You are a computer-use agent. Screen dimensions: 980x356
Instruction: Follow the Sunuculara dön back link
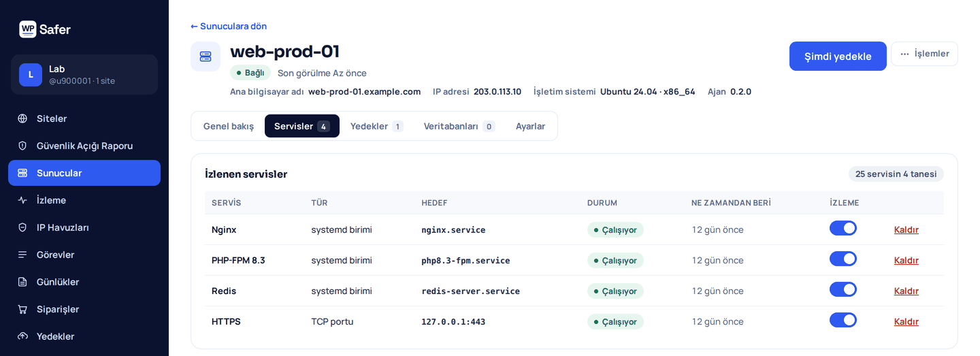229,26
